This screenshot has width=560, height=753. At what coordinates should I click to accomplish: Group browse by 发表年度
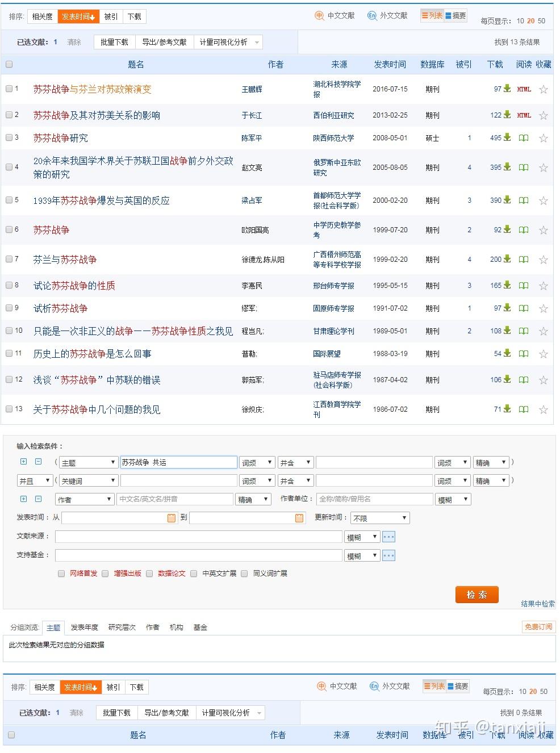(x=85, y=627)
